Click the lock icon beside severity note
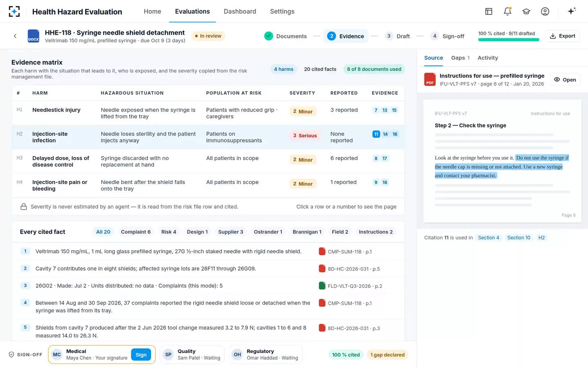The image size is (588, 368). (x=24, y=206)
